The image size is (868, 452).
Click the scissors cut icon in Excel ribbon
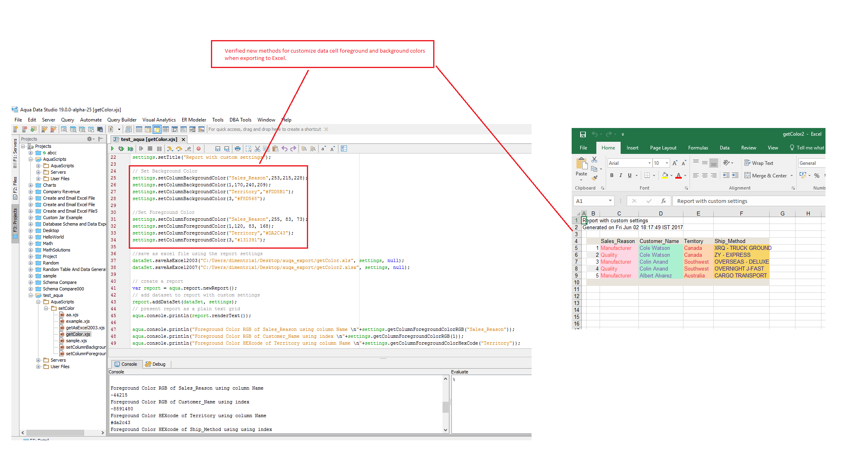pyautogui.click(x=594, y=160)
